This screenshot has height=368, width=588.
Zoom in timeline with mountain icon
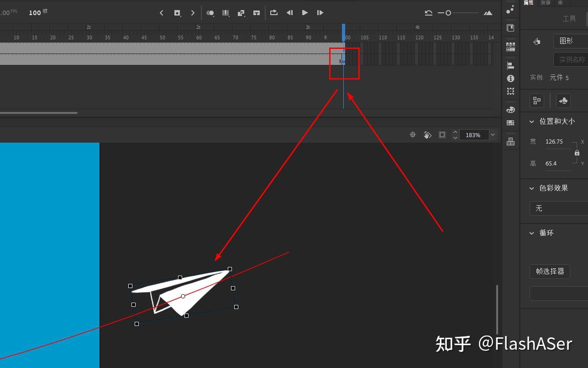pos(488,13)
